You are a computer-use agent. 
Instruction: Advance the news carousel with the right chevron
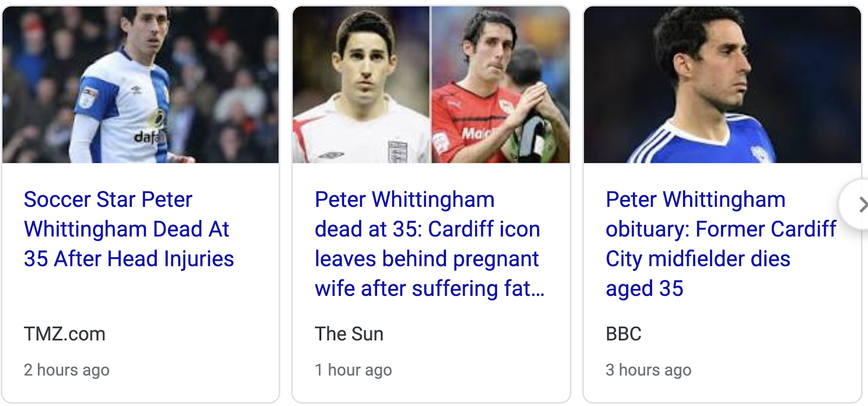[x=859, y=205]
